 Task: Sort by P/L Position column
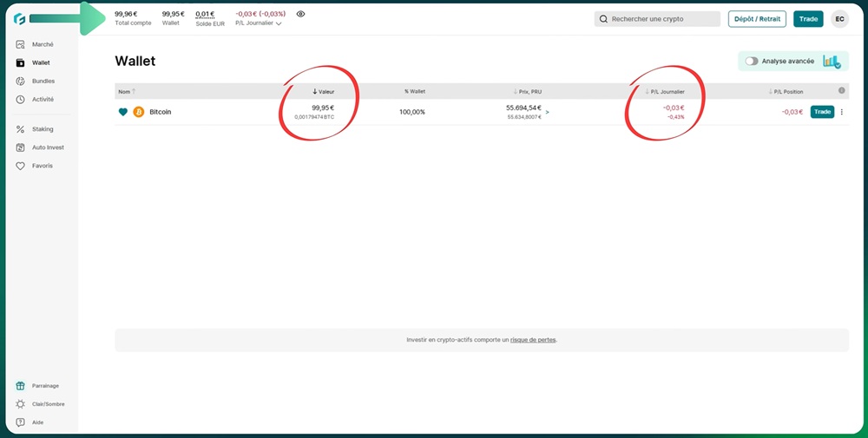click(786, 91)
